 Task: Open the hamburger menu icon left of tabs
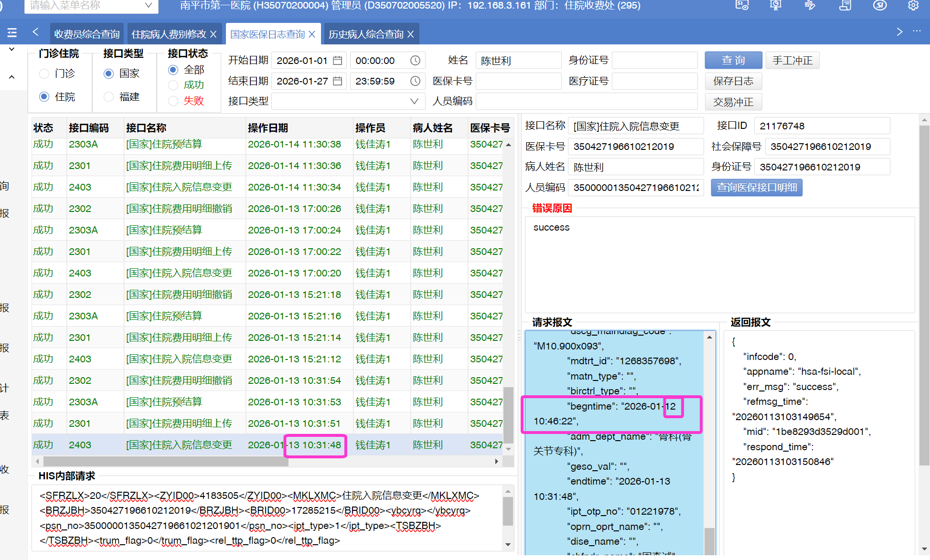click(12, 32)
